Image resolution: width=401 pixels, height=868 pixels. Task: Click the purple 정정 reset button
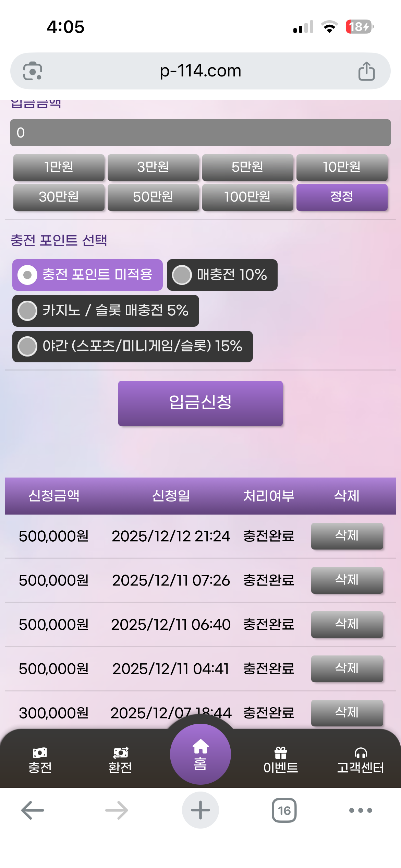[x=342, y=197]
